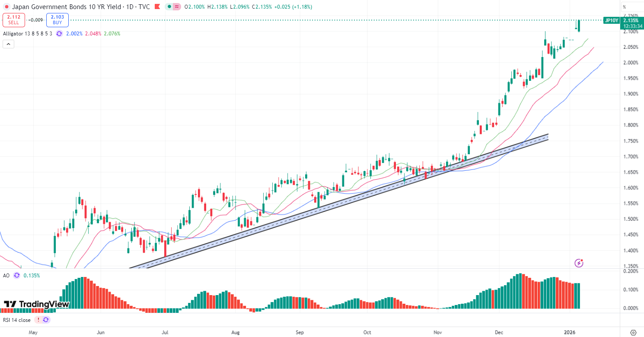Collapse the indicator legend with the chevron
Screen dimensions: 644x337
tap(9, 44)
